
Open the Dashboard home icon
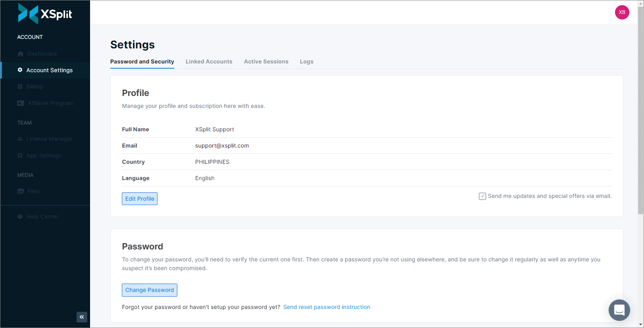click(20, 54)
